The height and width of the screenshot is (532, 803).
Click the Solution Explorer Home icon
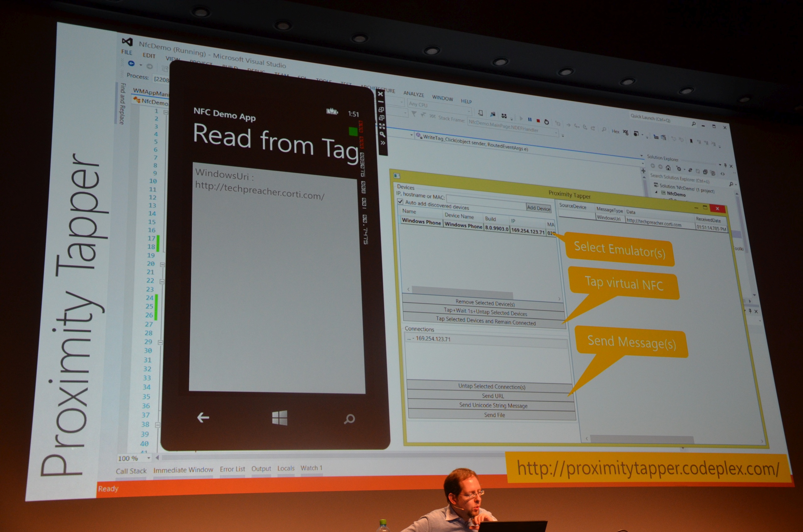point(668,168)
